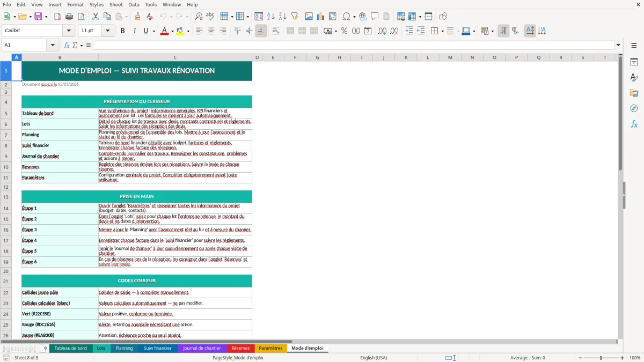Open the Sheet menu

116,4
